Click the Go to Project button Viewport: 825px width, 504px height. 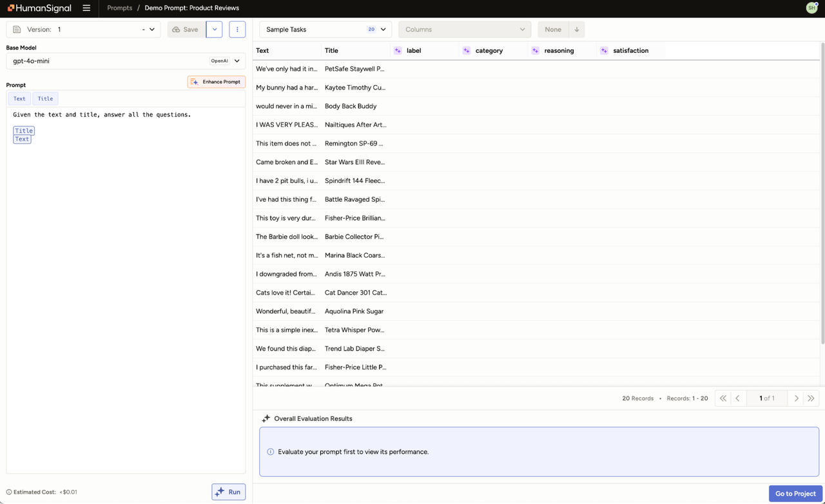[795, 493]
